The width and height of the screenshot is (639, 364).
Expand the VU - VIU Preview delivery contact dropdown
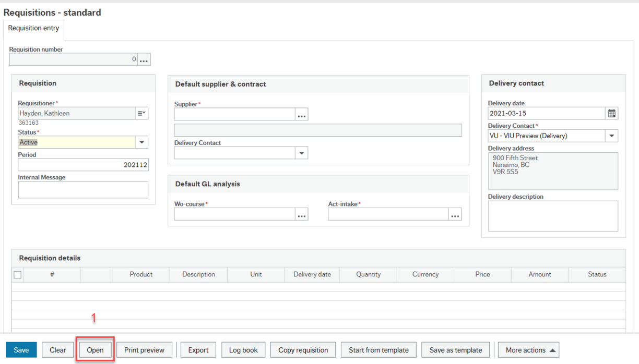pyautogui.click(x=611, y=136)
